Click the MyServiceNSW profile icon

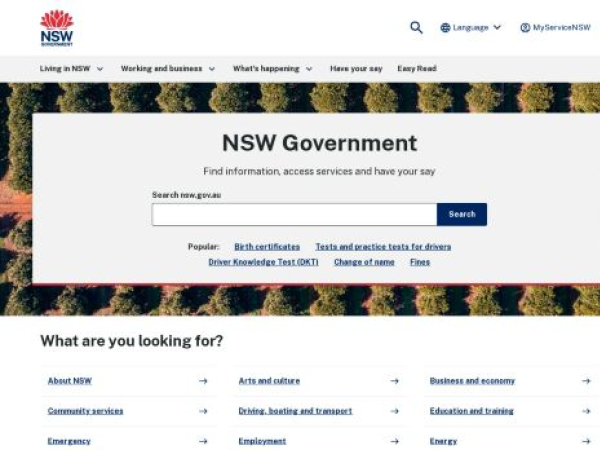[525, 28]
